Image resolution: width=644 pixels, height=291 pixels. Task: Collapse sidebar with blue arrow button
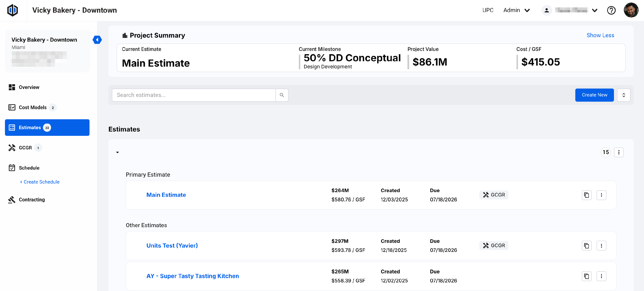tap(97, 40)
